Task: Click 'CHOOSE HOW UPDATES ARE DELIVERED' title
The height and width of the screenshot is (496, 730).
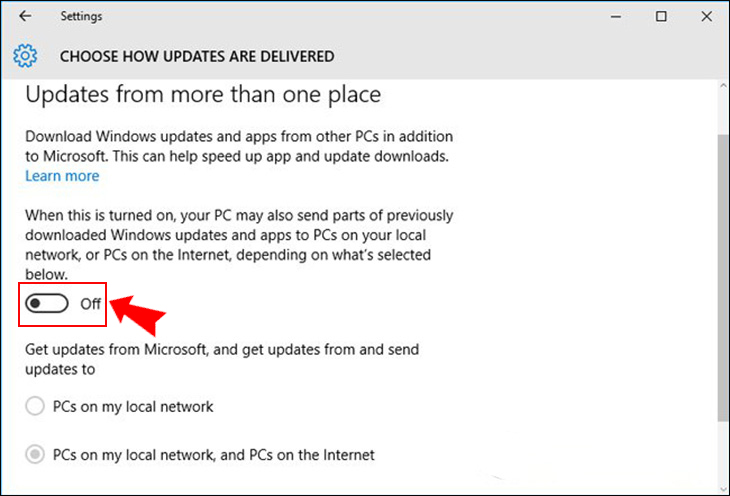Action: pyautogui.click(x=197, y=56)
